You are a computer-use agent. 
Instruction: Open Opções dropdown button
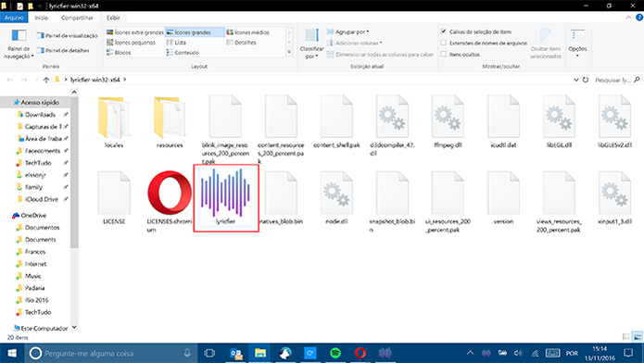tap(577, 44)
